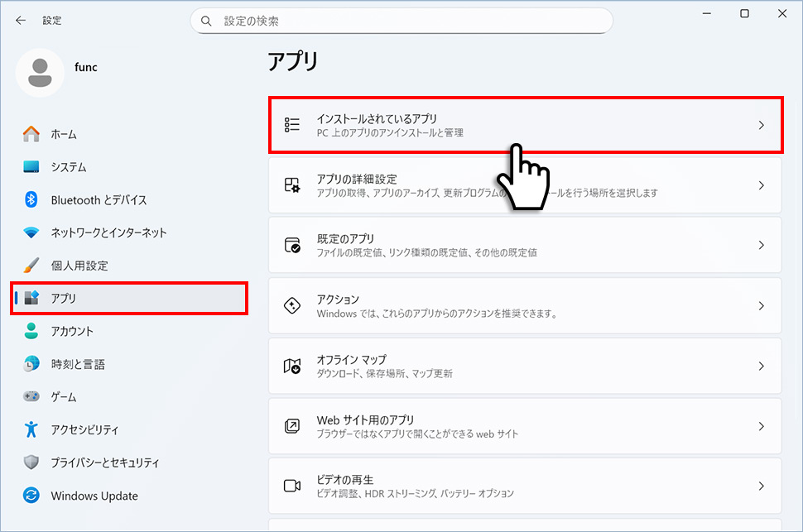803x532 pixels.
Task: Click the back arrow at top left
Action: [x=20, y=20]
